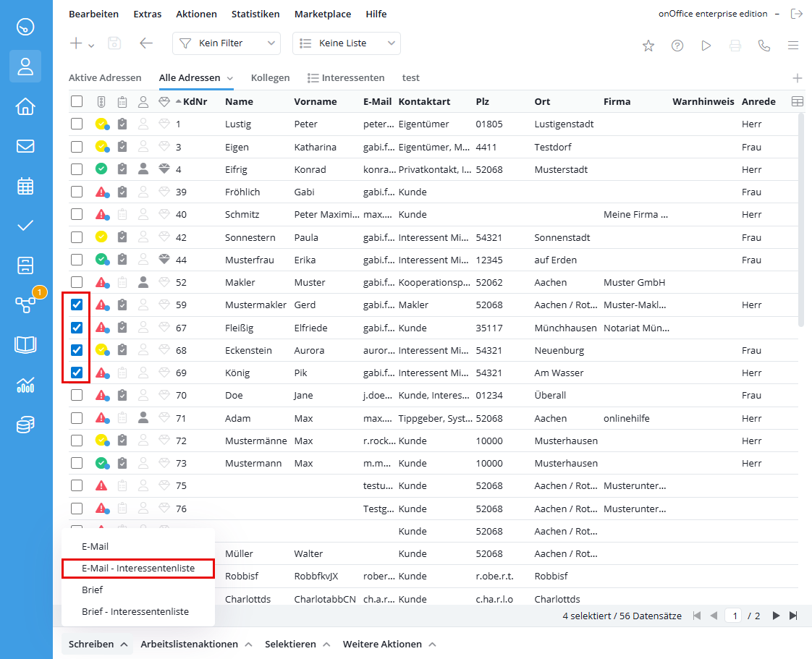Collapse the Schreiben menu

98,644
